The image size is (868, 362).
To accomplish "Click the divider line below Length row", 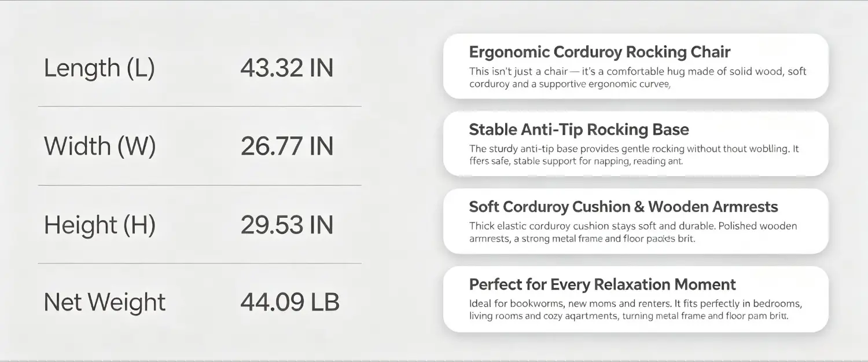I will pyautogui.click(x=200, y=107).
